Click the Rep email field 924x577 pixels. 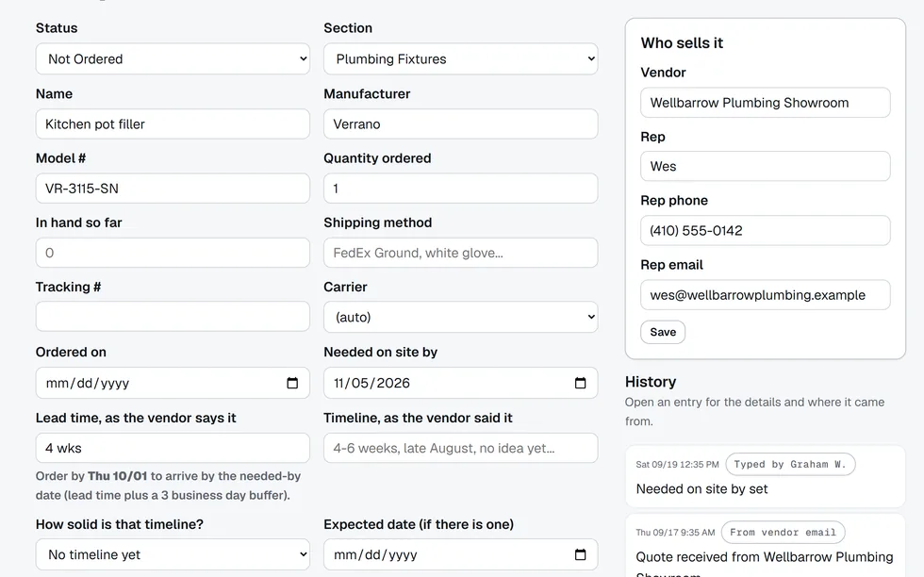click(766, 295)
